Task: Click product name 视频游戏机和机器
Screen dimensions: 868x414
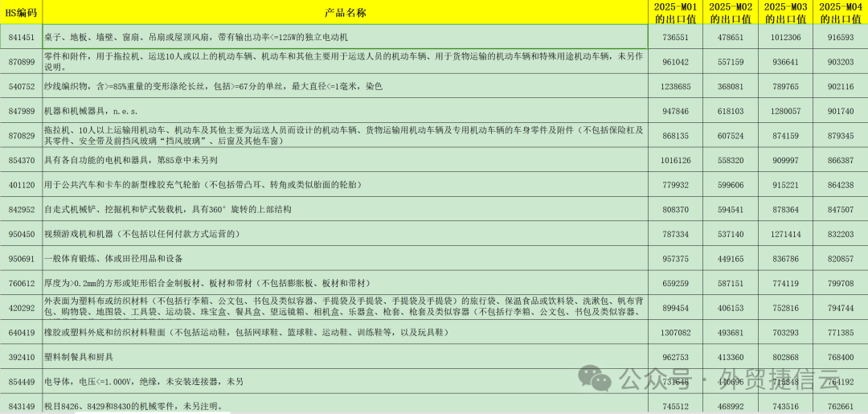Action: [x=345, y=234]
